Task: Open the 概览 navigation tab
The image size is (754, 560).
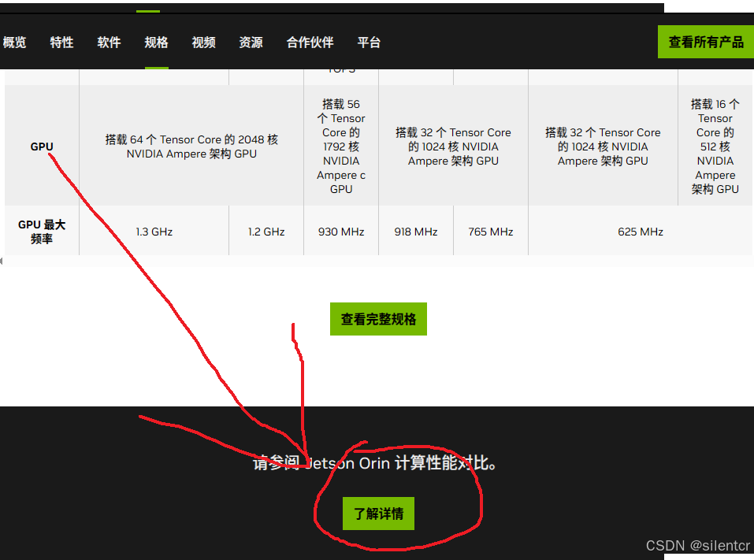Action: pos(14,43)
